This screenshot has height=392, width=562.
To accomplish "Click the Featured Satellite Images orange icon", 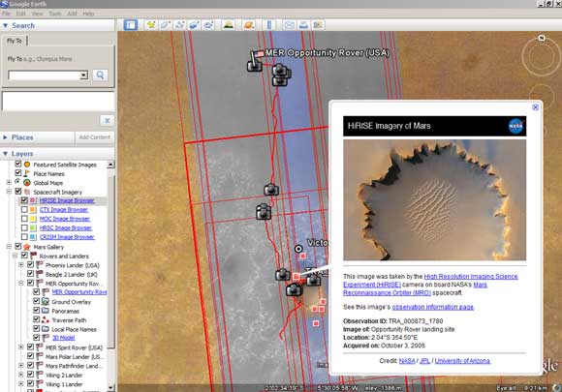I will (27, 165).
